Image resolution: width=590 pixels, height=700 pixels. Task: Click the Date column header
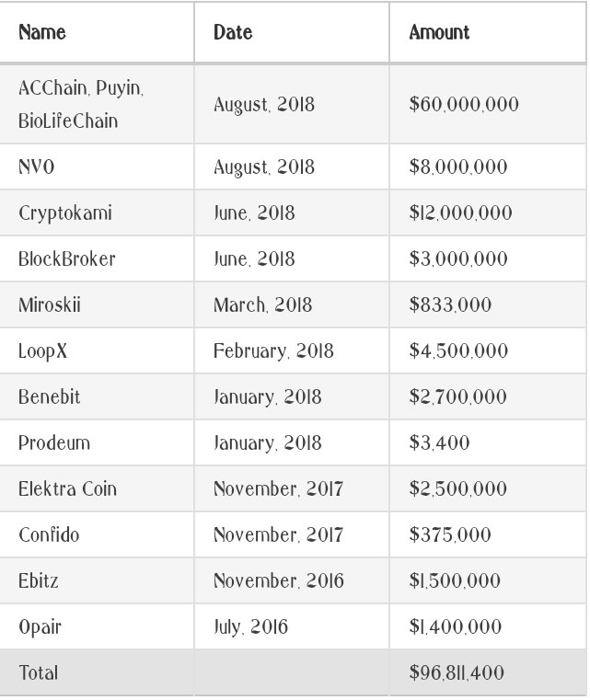coord(233,32)
